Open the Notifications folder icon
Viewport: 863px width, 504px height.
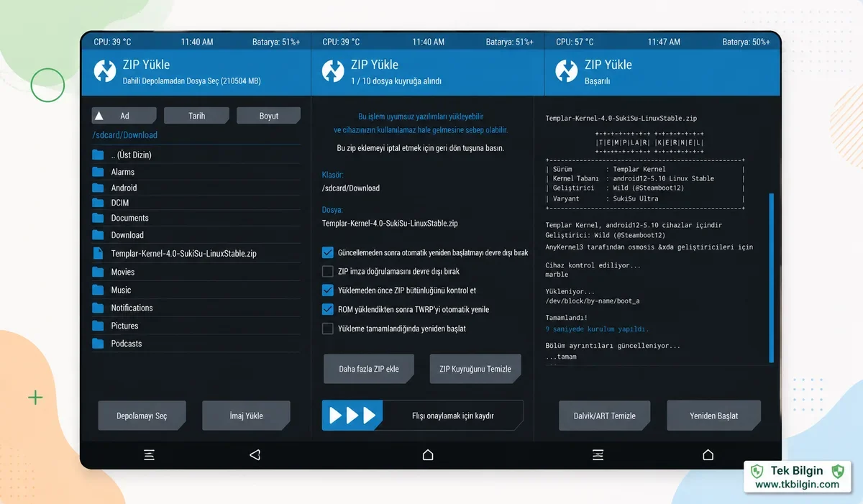tap(98, 308)
